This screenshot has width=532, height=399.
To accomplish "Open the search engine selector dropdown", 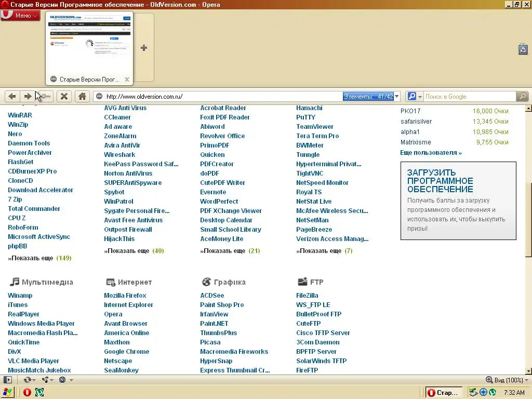I will click(x=414, y=96).
